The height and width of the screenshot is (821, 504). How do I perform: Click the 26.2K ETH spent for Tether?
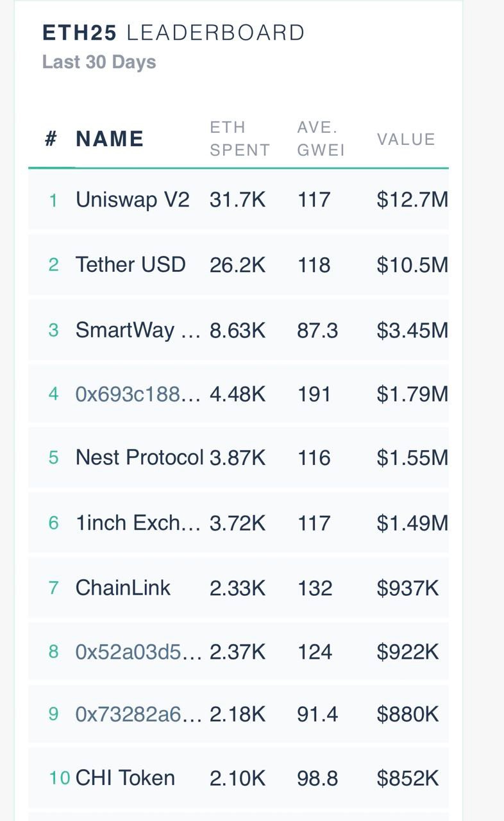point(237,265)
